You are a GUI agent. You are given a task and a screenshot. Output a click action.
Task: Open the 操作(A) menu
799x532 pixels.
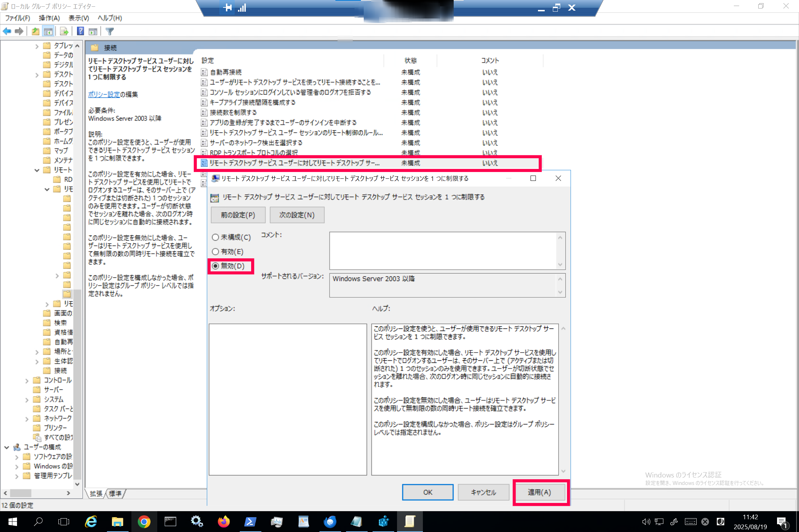tap(49, 18)
